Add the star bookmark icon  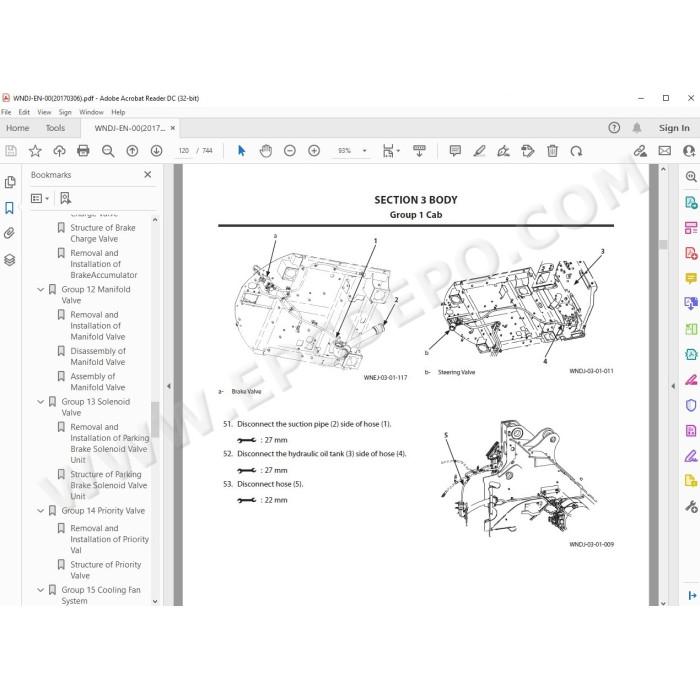tap(35, 151)
